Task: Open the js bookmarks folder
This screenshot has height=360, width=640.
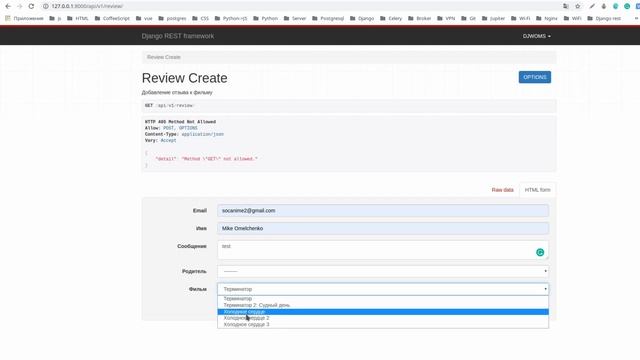Action: 55,18
